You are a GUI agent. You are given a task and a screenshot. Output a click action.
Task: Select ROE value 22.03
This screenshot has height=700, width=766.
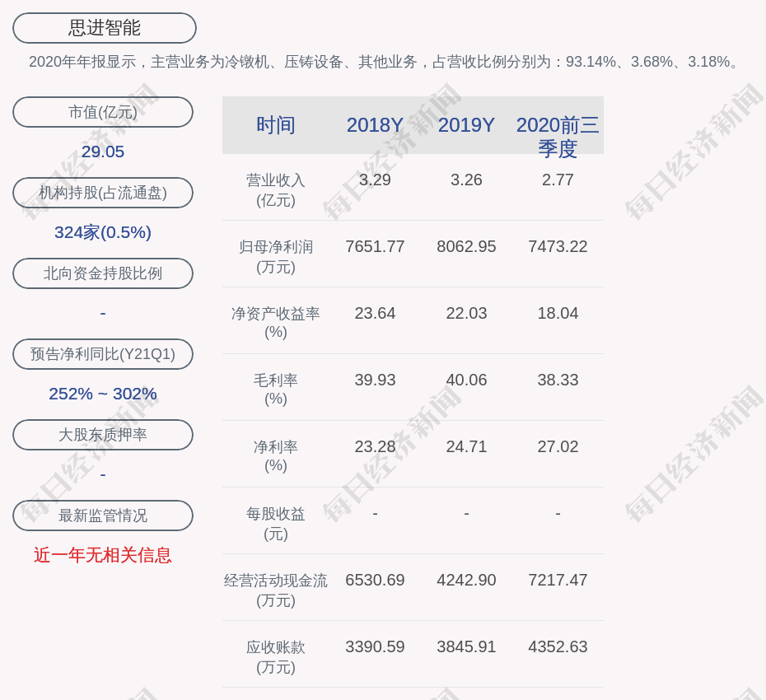click(x=466, y=313)
